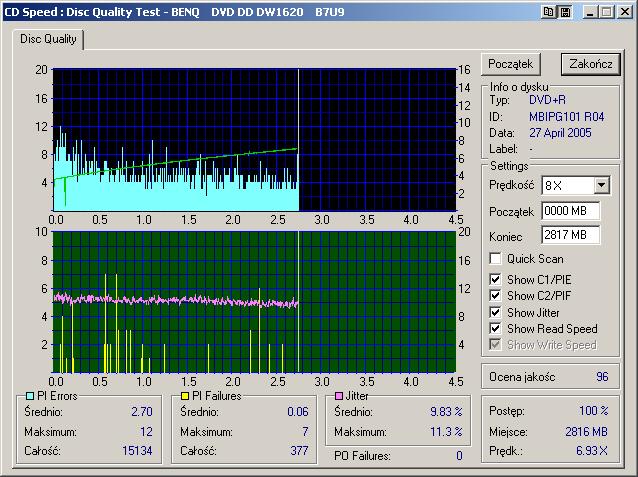Click the Info o dysku group label
The image size is (638, 477).
point(519,87)
